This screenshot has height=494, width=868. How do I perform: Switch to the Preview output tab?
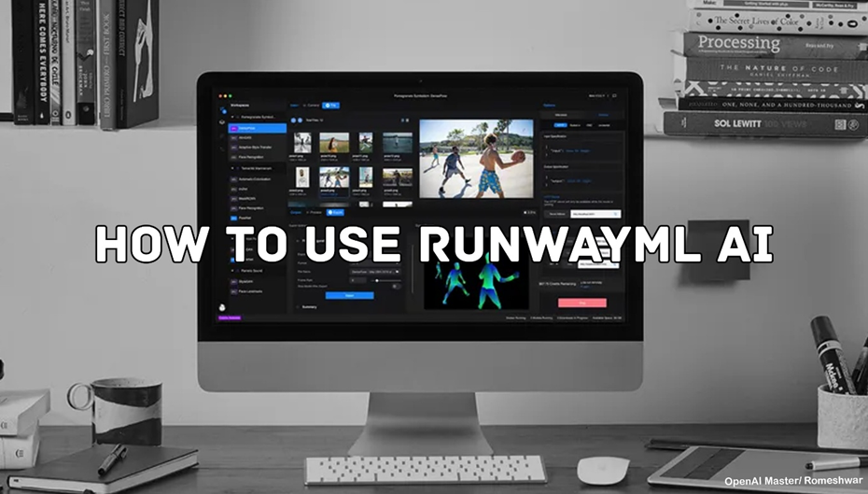point(314,212)
